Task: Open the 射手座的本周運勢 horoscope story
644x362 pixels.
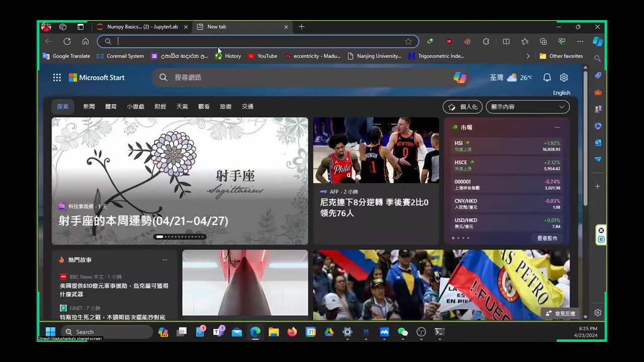Action: (143, 221)
